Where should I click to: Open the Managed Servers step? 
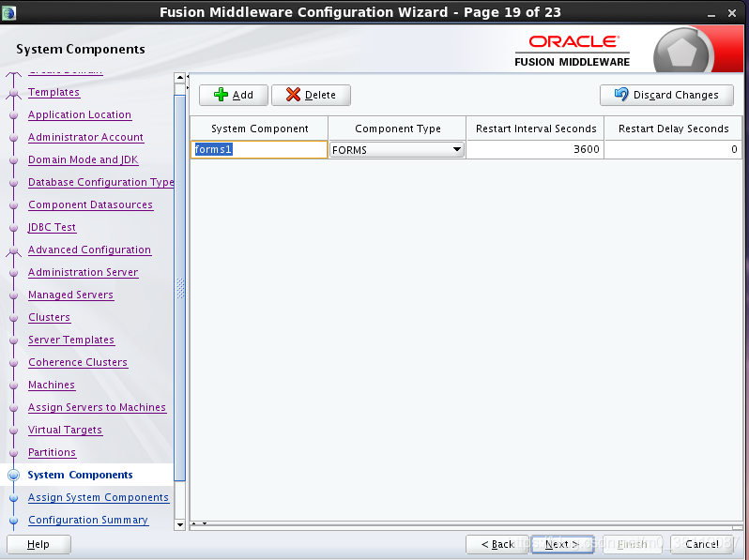pyautogui.click(x=70, y=295)
